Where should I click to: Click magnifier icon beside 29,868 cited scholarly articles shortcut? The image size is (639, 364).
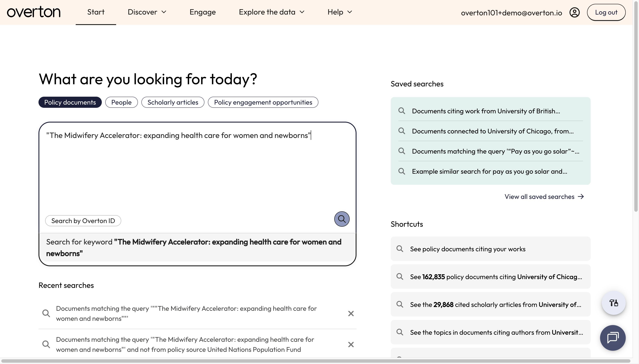point(400,304)
